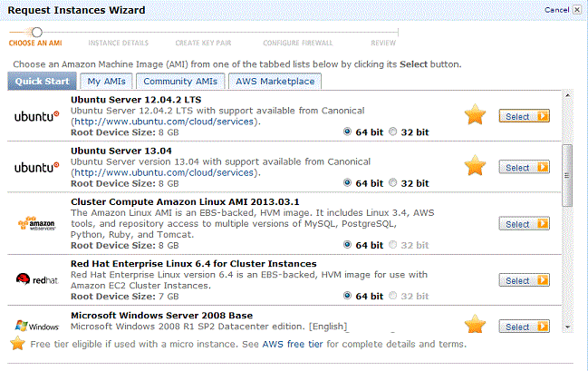Click the Red Hat logo
This screenshot has width=588, height=371.
pos(37,279)
